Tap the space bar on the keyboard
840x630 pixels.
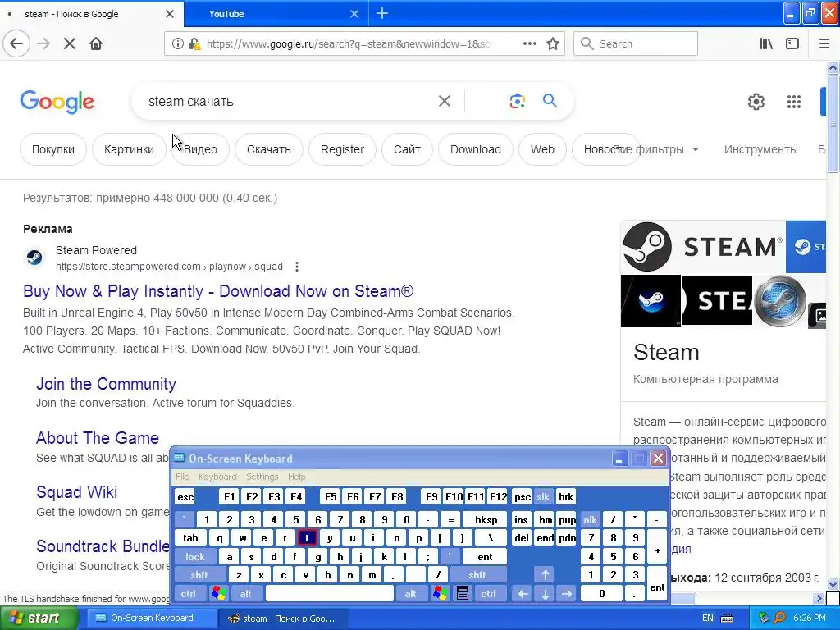coord(330,594)
